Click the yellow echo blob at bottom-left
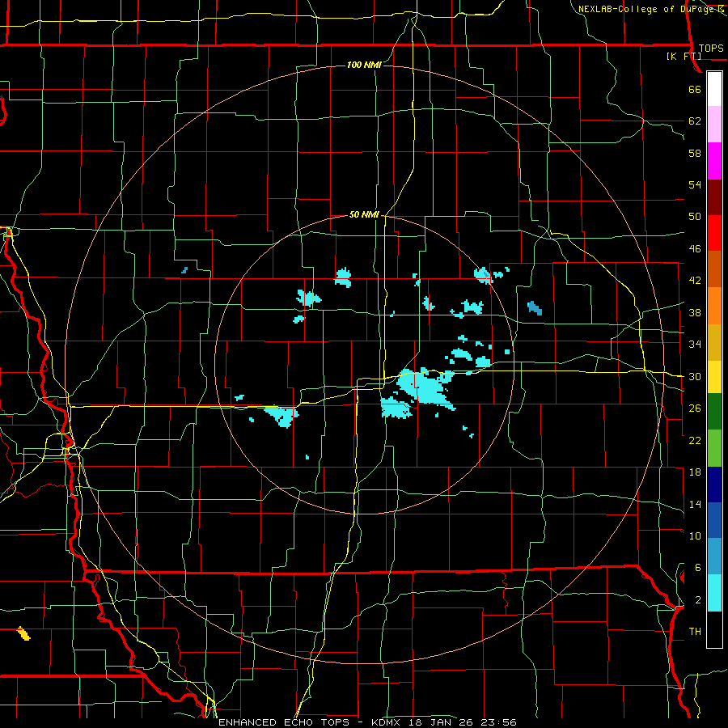This screenshot has width=728, height=728. click(x=23, y=633)
